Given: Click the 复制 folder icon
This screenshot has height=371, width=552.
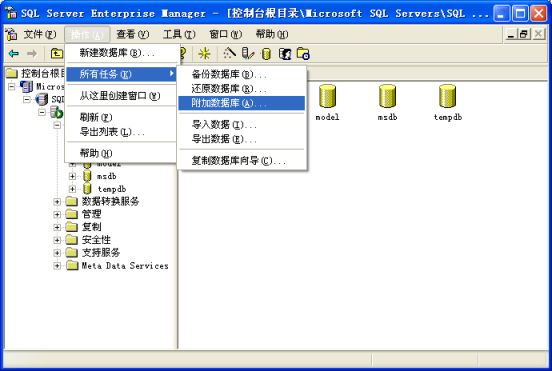Looking at the screenshot, I should coord(72,227).
